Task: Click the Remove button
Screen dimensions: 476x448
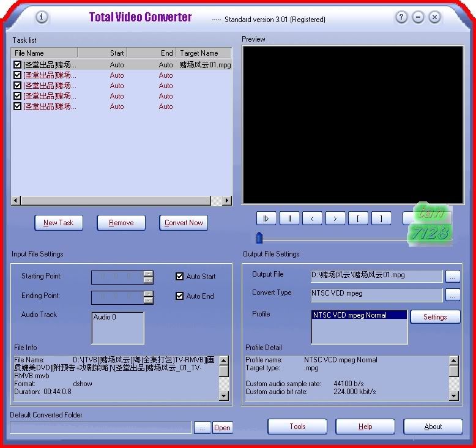Action: [121, 223]
